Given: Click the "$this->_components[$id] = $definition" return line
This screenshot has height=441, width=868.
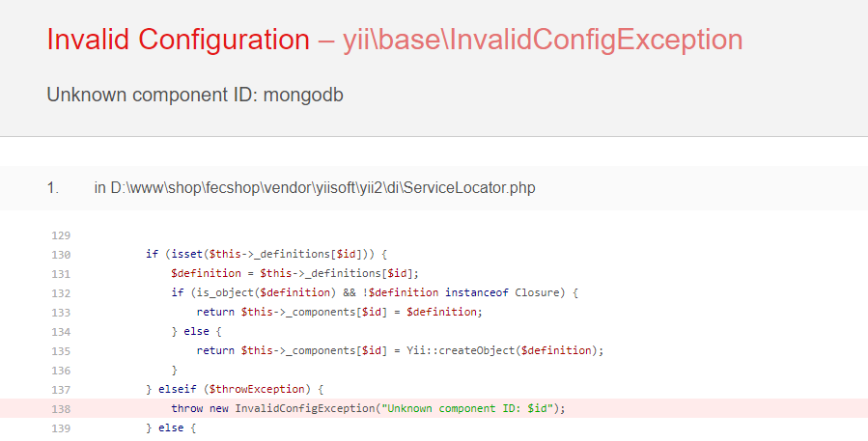Looking at the screenshot, I should coord(337,312).
